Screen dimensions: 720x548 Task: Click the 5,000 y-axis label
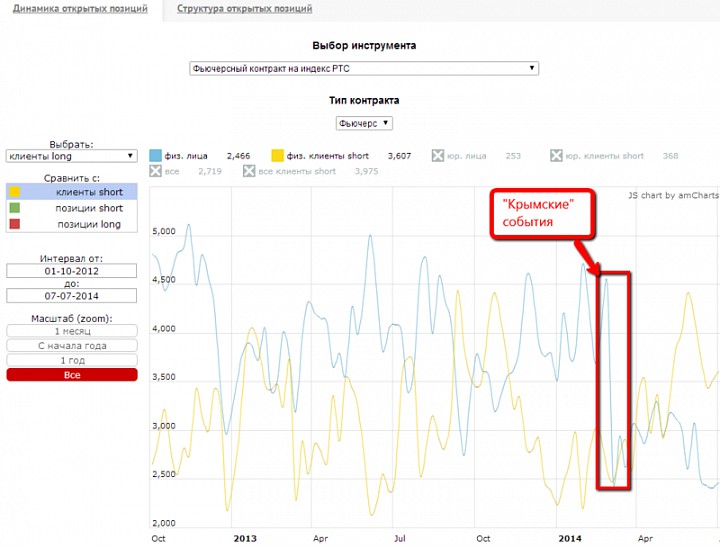[164, 231]
